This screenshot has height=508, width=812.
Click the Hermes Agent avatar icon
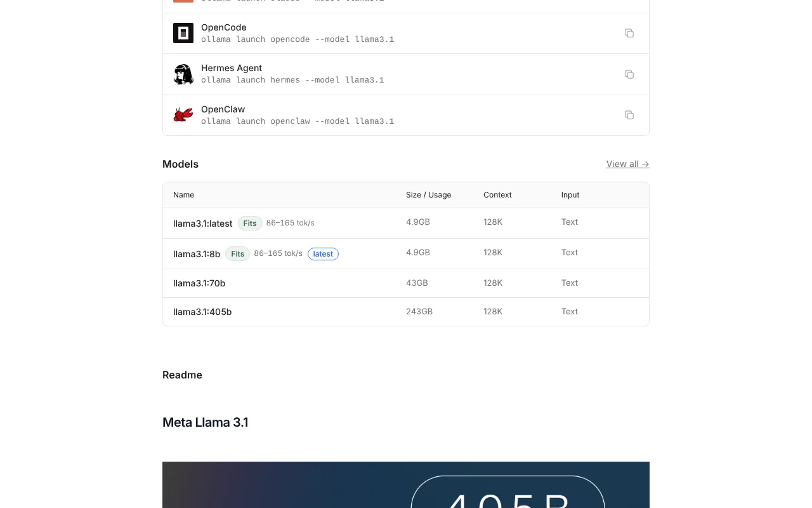[183, 74]
